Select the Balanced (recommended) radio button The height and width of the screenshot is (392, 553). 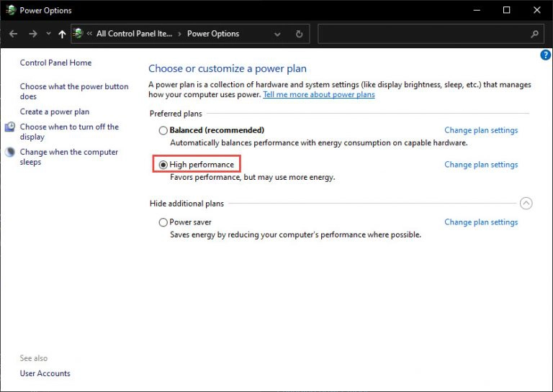pos(163,131)
